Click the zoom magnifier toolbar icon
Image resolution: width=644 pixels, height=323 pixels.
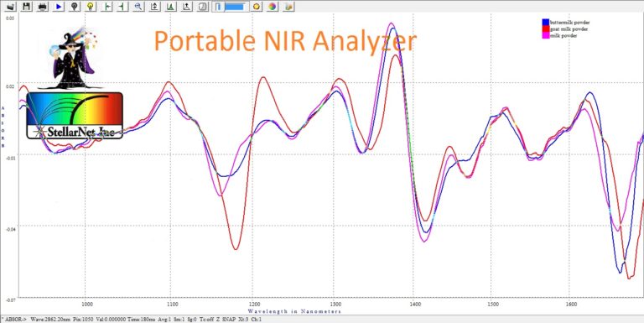[x=138, y=6]
